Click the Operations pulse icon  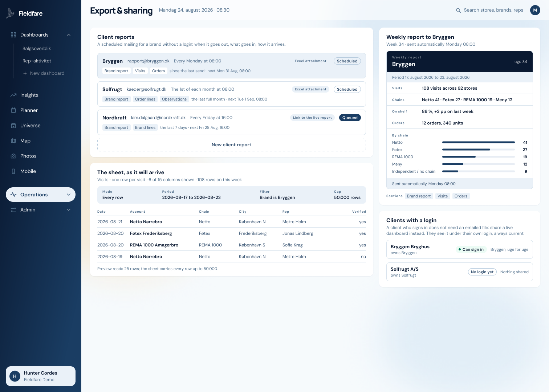click(13, 195)
